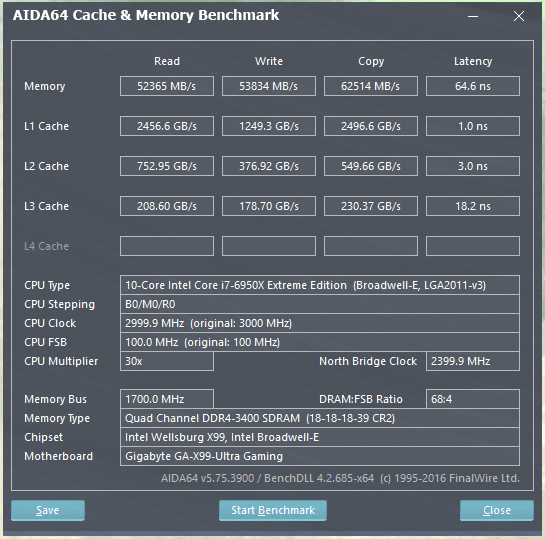Select Memory Copy value 62514 MB/s
The height and width of the screenshot is (539, 545).
tap(371, 86)
